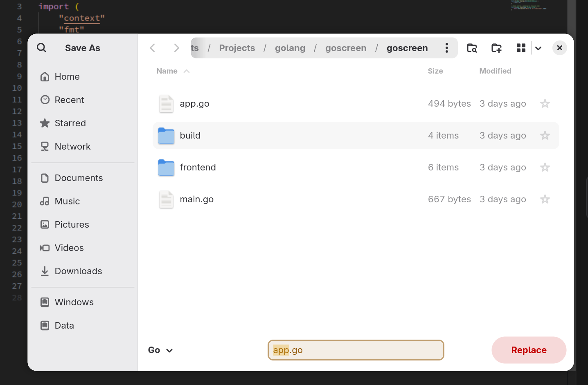Open the path bar three-dot menu
The height and width of the screenshot is (385, 588).
coord(447,48)
